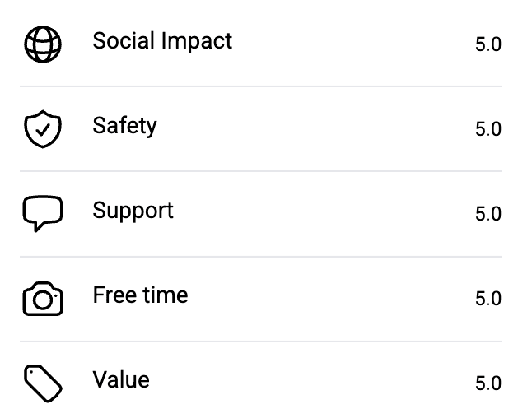Screen dimensions: 532x418
Task: Click separator line above Value row
Action: 260,341
